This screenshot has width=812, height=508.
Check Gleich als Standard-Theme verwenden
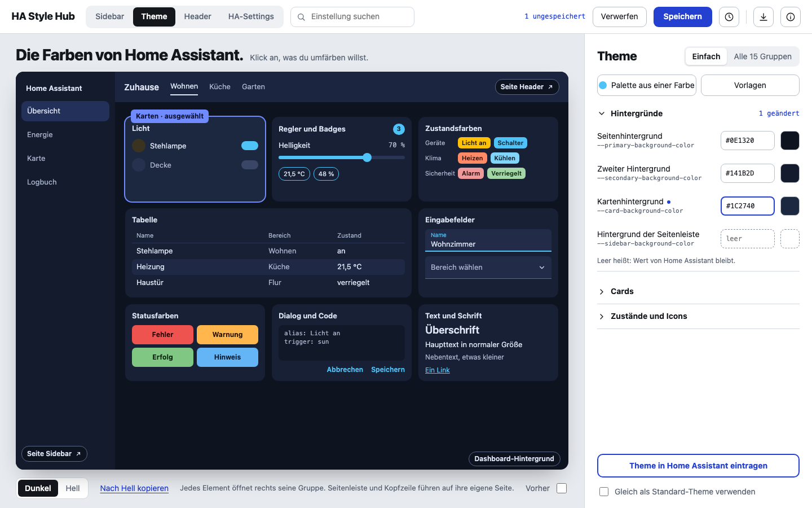pyautogui.click(x=604, y=492)
